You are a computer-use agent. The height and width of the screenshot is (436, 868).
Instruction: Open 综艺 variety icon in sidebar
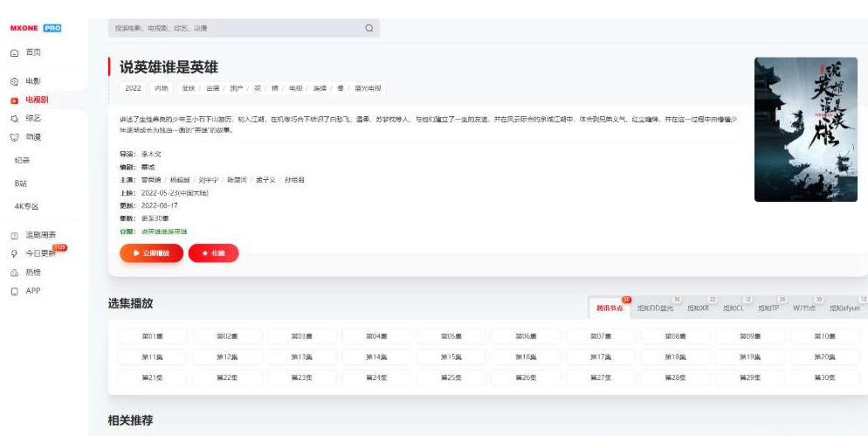point(14,119)
